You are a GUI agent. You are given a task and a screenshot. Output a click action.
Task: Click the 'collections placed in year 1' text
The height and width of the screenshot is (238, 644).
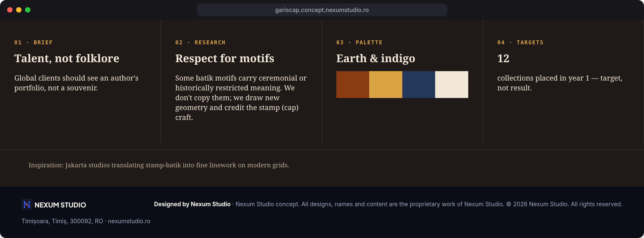[x=559, y=83]
